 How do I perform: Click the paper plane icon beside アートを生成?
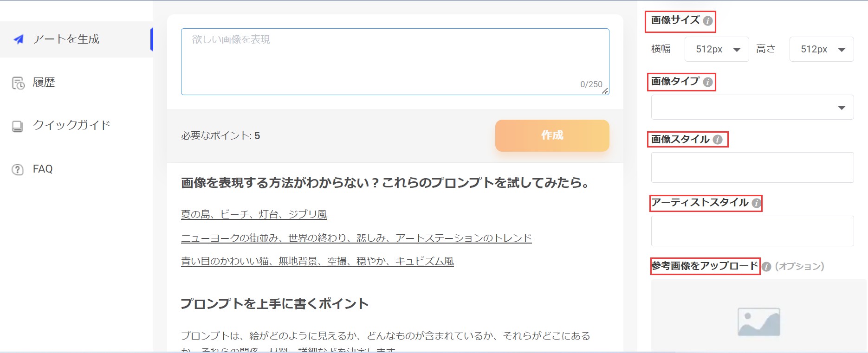(x=19, y=39)
